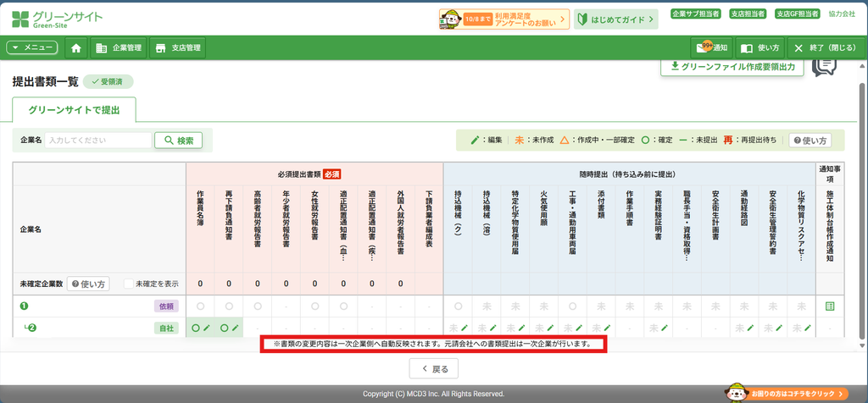Focus the 企業名 search input field

tap(98, 141)
